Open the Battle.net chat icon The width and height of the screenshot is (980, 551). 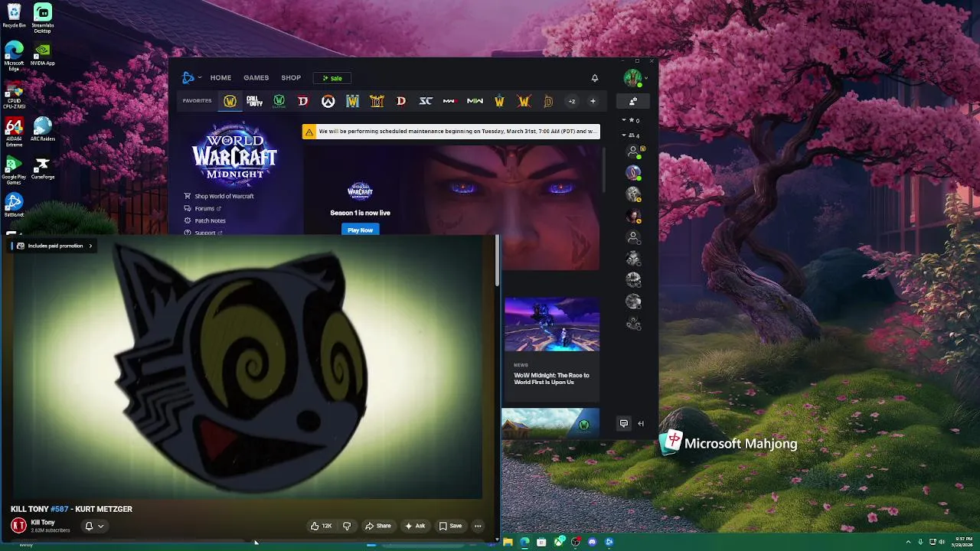(x=624, y=423)
